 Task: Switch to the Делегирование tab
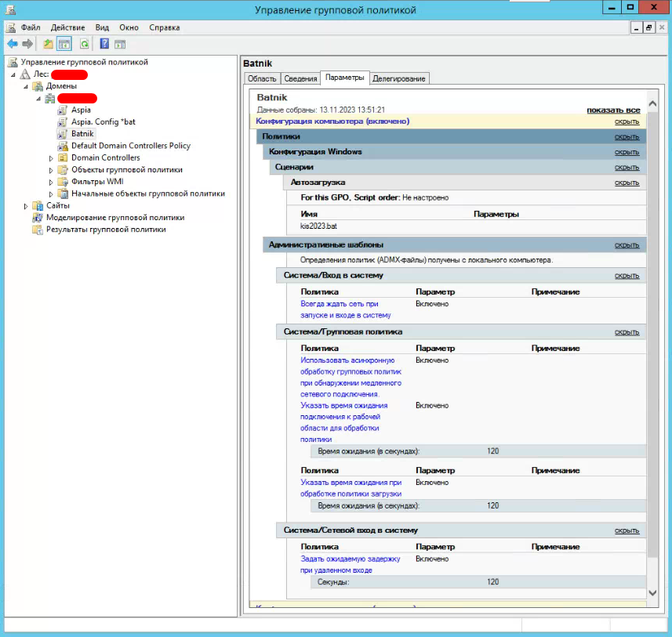click(399, 78)
